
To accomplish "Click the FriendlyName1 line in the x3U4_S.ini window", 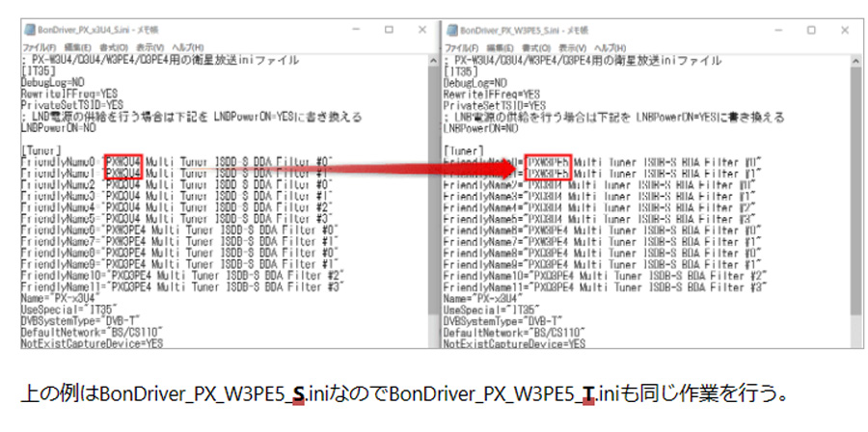I will 176,173.
